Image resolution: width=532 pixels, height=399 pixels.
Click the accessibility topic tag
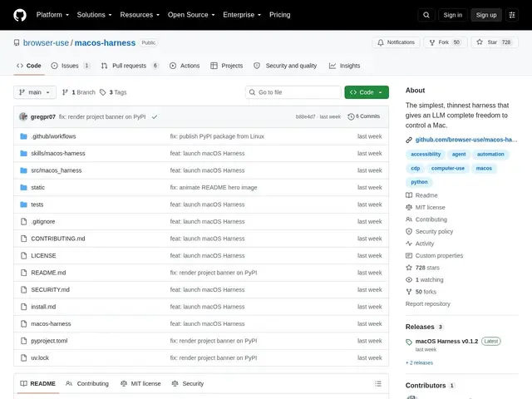426,154
